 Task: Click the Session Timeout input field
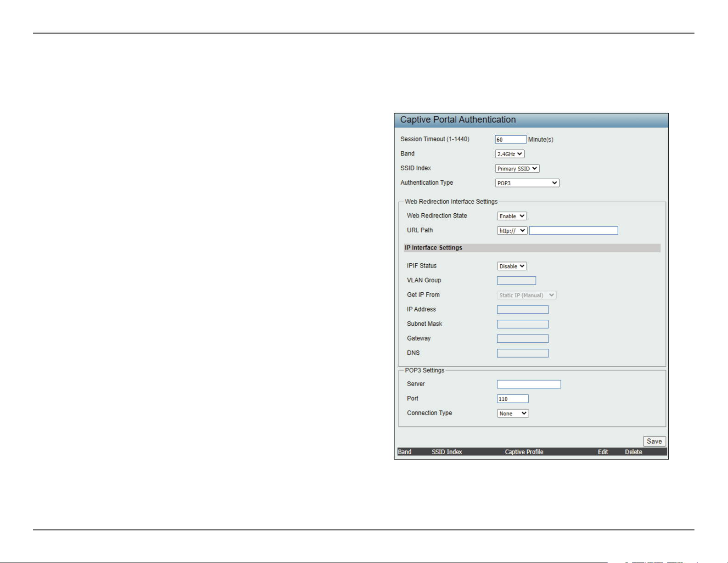510,139
